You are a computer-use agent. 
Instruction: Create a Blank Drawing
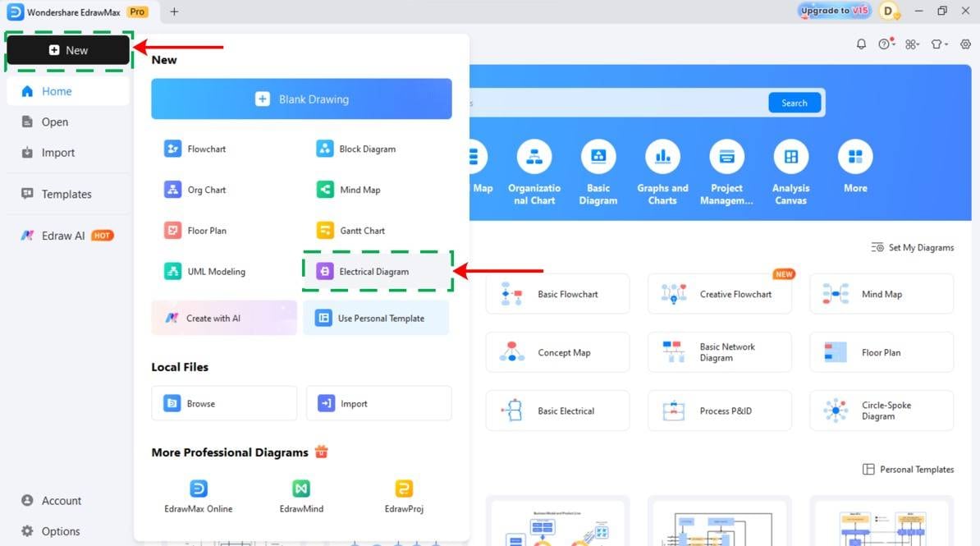[301, 99]
